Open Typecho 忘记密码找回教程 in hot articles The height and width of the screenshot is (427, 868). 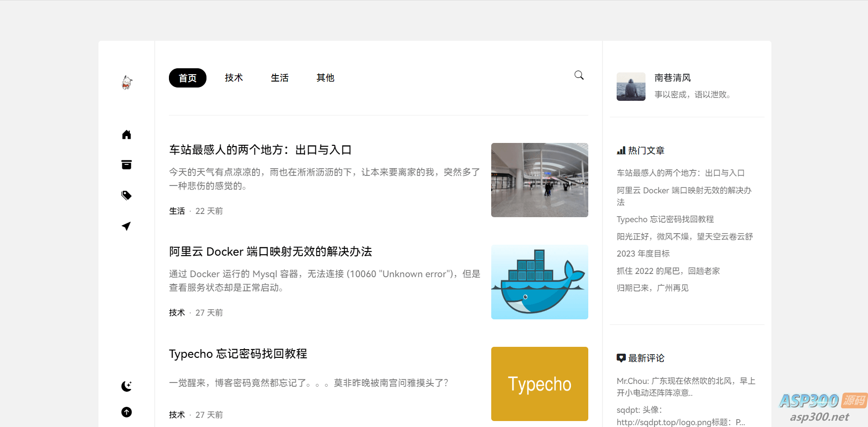click(x=665, y=219)
